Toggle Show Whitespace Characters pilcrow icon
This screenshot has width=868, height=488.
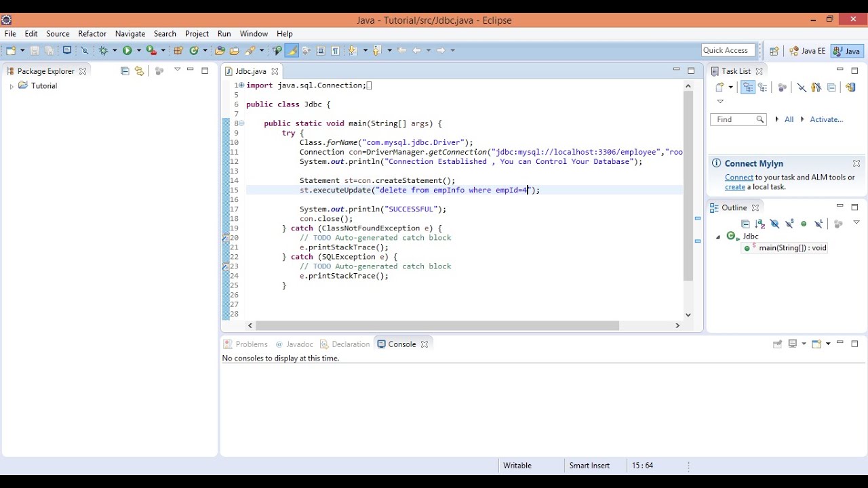pyautogui.click(x=335, y=50)
